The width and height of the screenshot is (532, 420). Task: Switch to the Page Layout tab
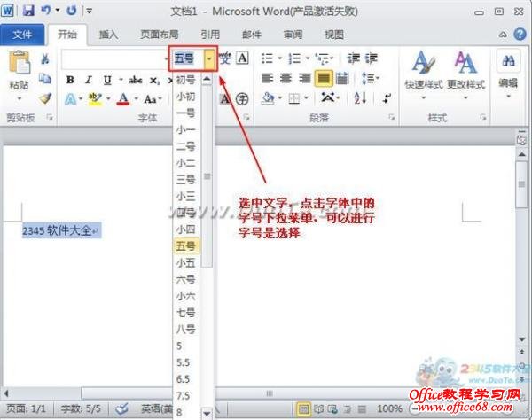[159, 35]
